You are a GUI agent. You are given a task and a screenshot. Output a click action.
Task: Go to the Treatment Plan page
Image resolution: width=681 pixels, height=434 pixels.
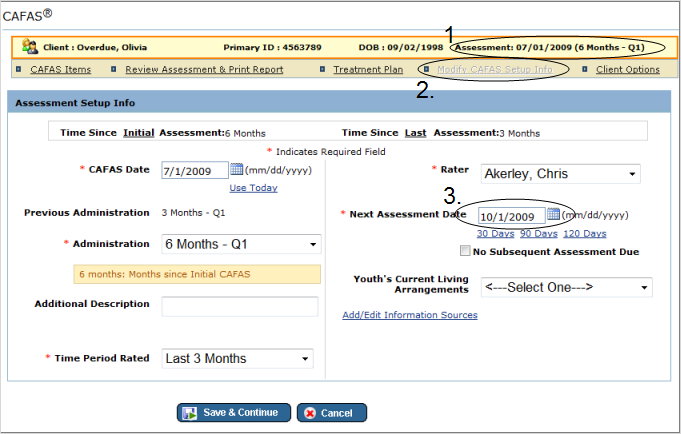coord(368,70)
